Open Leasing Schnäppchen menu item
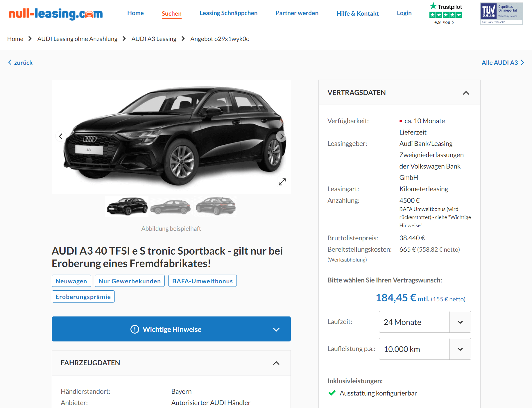The image size is (532, 408). 228,13
